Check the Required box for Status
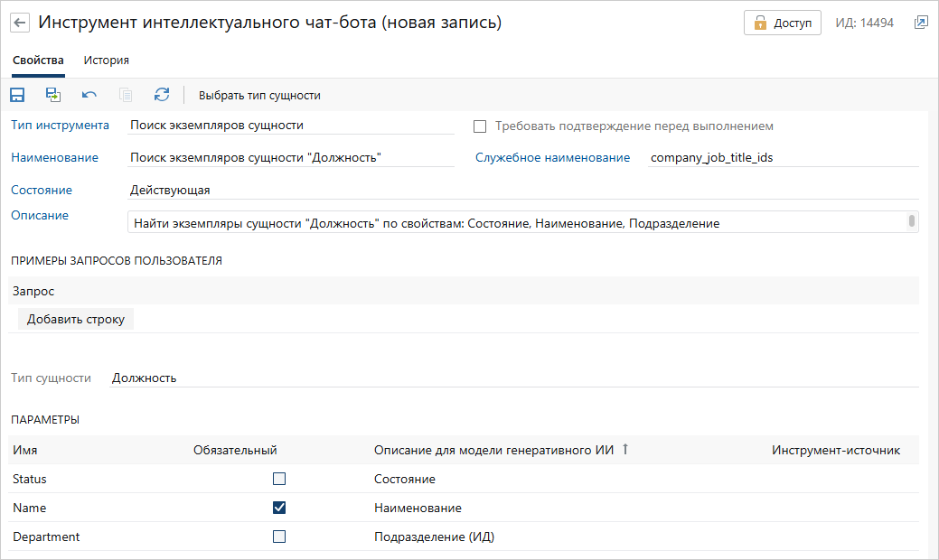The height and width of the screenshot is (560, 939). tap(279, 479)
